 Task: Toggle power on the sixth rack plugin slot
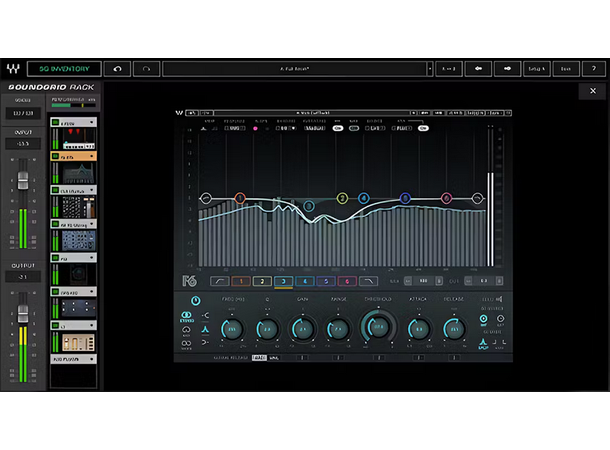click(56, 292)
